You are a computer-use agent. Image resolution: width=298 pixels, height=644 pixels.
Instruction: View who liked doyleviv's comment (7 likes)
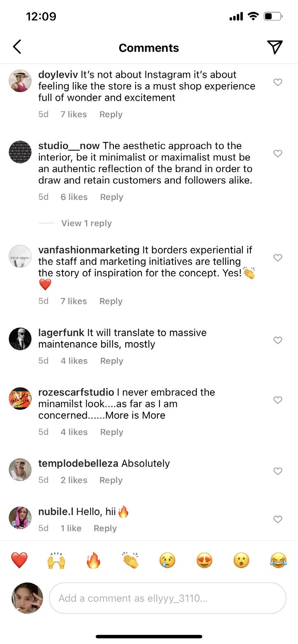[74, 115]
